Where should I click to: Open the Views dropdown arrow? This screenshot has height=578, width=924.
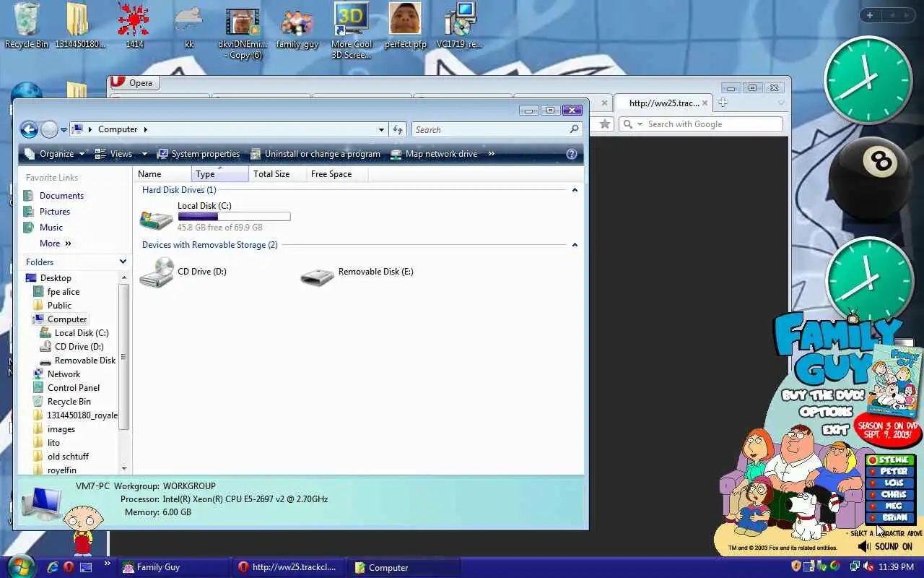point(144,154)
